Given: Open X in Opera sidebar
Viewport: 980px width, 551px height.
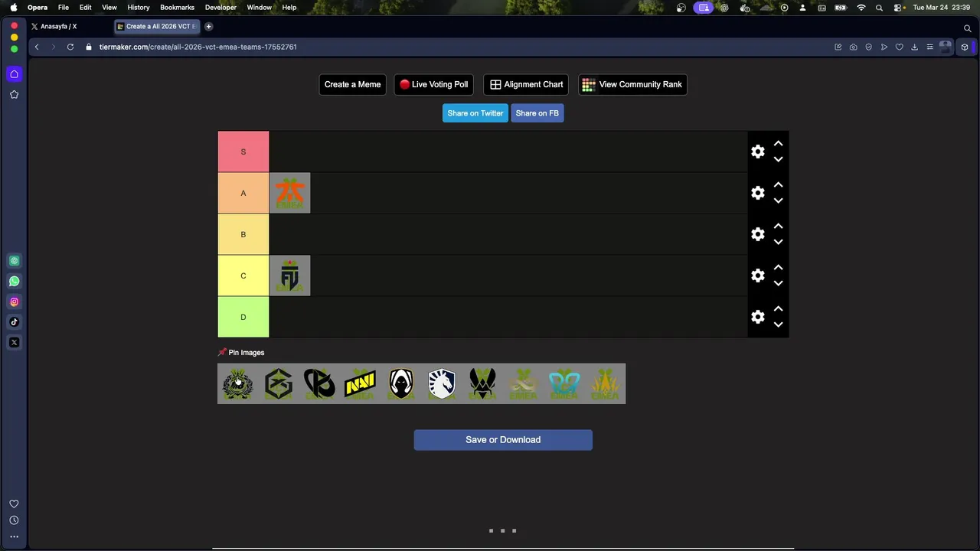Looking at the screenshot, I should point(14,342).
